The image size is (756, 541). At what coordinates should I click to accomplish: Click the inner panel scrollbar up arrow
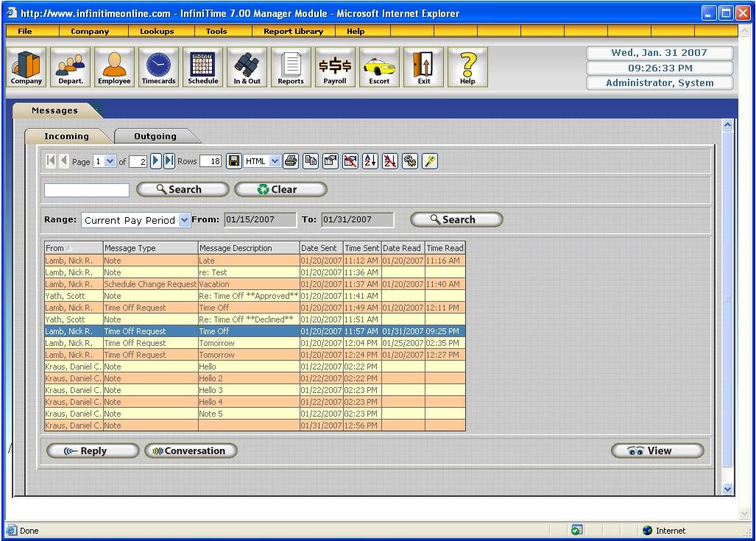[727, 125]
